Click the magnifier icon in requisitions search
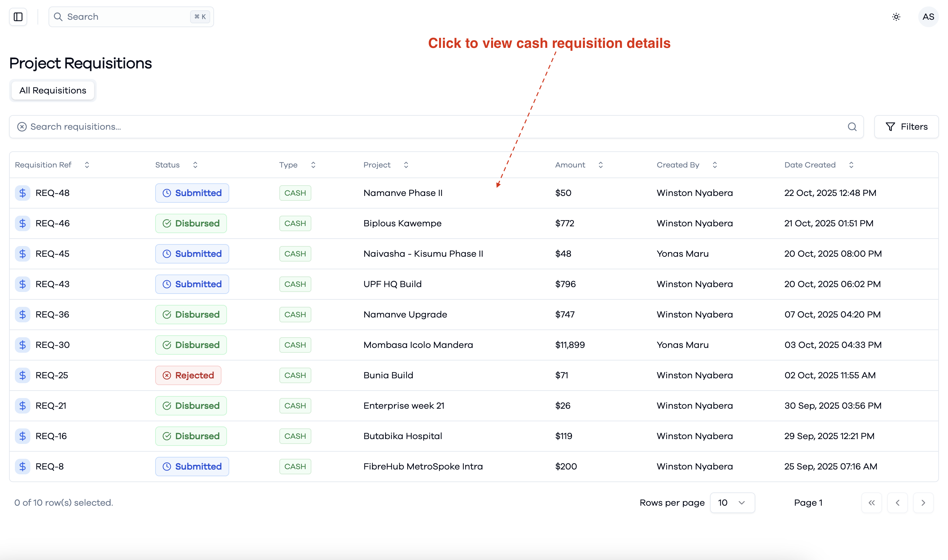The width and height of the screenshot is (948, 560). point(852,127)
